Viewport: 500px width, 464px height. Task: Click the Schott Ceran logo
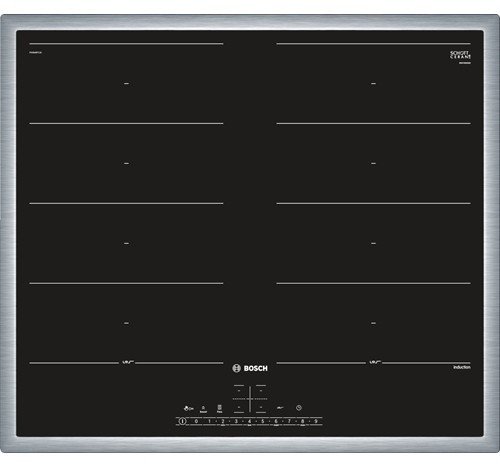(460, 55)
